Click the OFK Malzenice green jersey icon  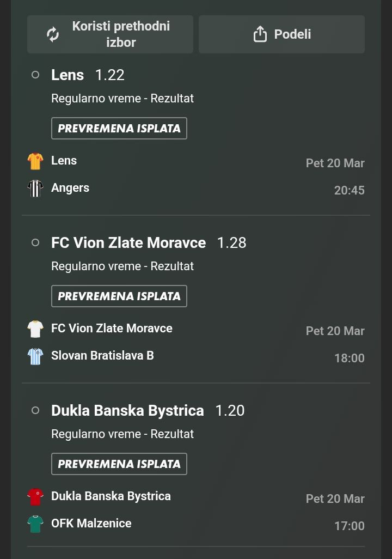[35, 524]
